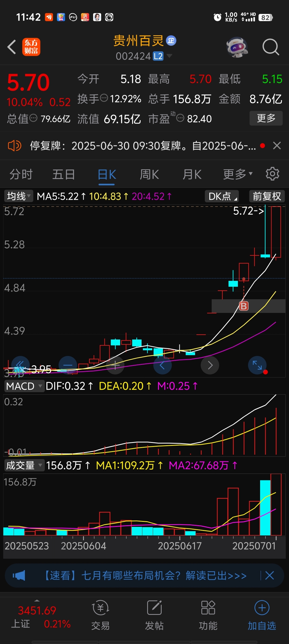Tap the alarm clock status icon

[x=218, y=17]
